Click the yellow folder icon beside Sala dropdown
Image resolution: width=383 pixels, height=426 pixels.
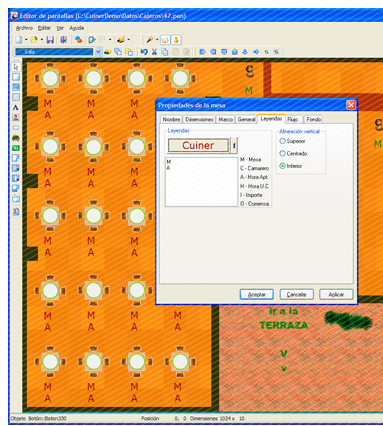(x=107, y=52)
